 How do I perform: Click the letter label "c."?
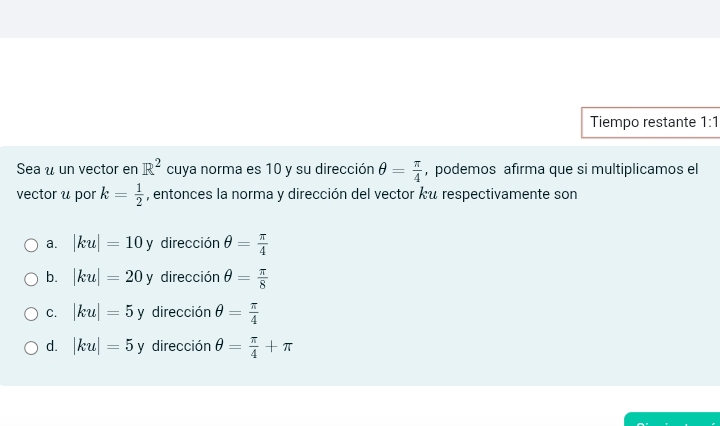pyautogui.click(x=52, y=313)
